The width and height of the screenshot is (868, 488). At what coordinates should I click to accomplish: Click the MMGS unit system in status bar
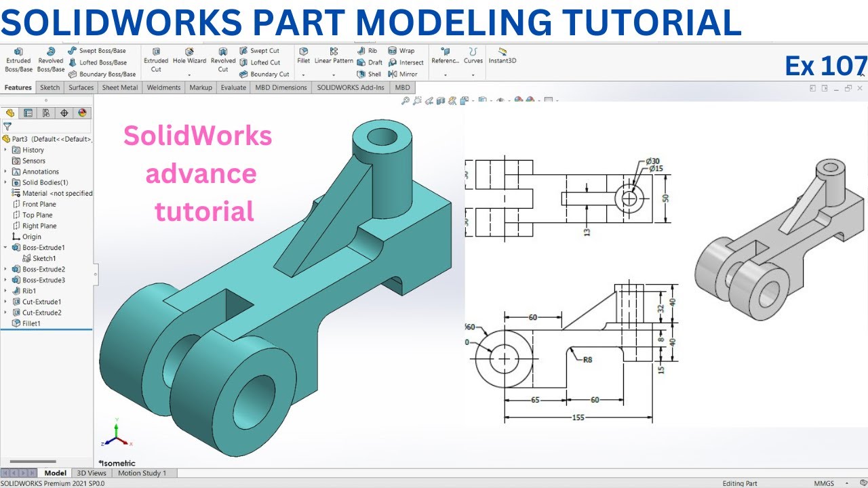pos(824,483)
